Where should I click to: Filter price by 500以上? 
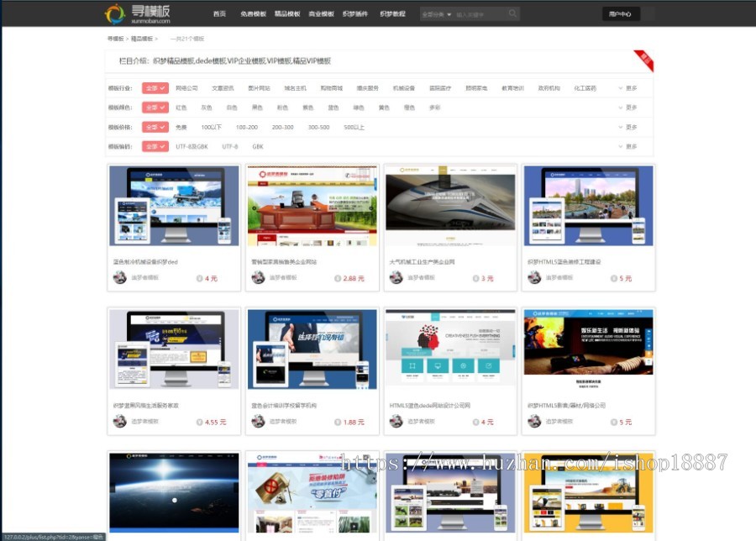point(354,128)
